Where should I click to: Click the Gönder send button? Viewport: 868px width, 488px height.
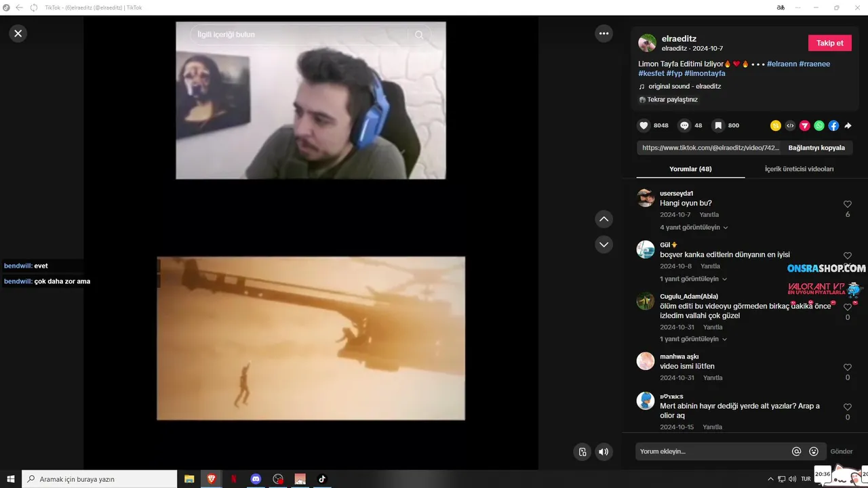coord(842,451)
